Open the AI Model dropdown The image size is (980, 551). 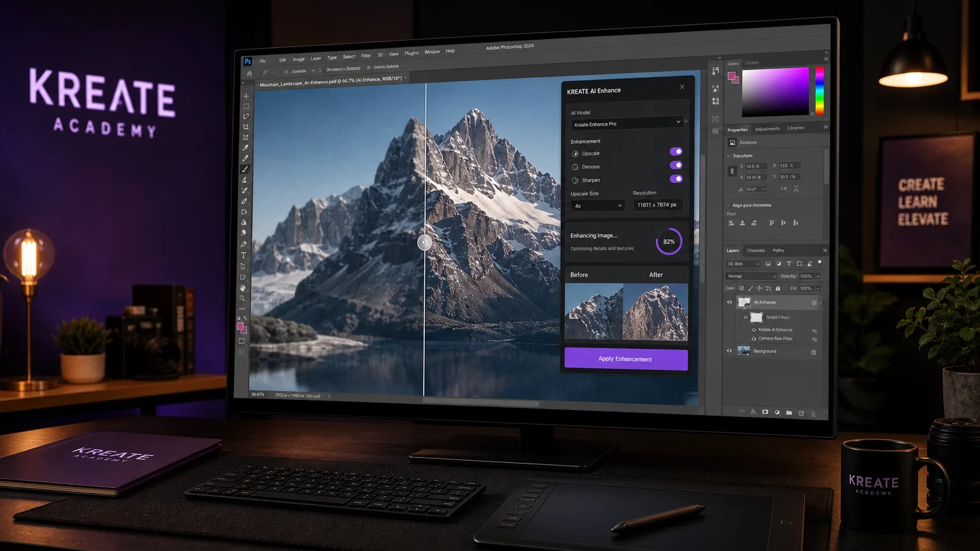tap(627, 124)
